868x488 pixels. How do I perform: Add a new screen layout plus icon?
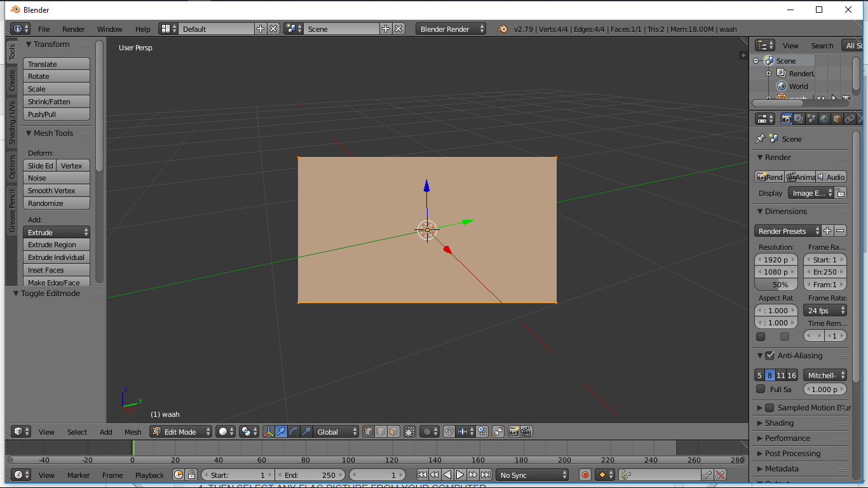click(261, 29)
